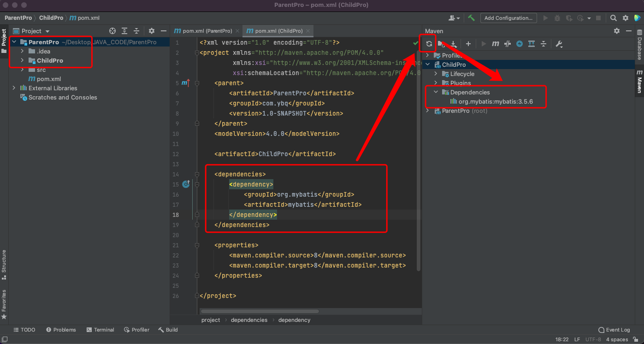
Task: Expand ParentPro (root) in Maven panel
Action: (427, 111)
